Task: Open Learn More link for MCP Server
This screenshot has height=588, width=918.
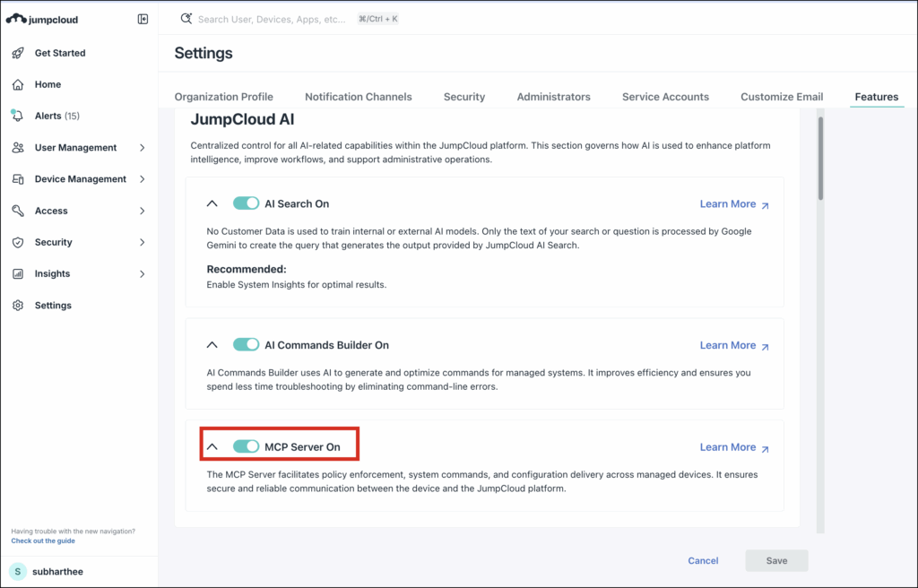Action: [x=733, y=447]
